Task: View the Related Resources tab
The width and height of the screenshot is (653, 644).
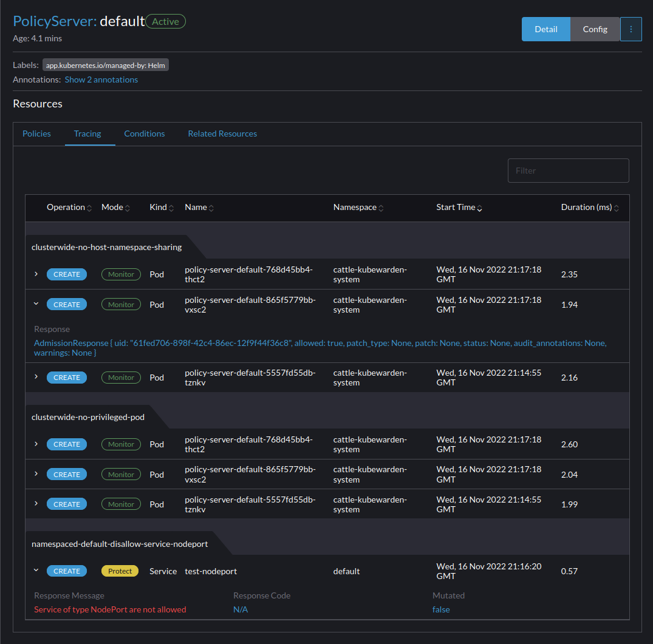Action: (x=222, y=134)
